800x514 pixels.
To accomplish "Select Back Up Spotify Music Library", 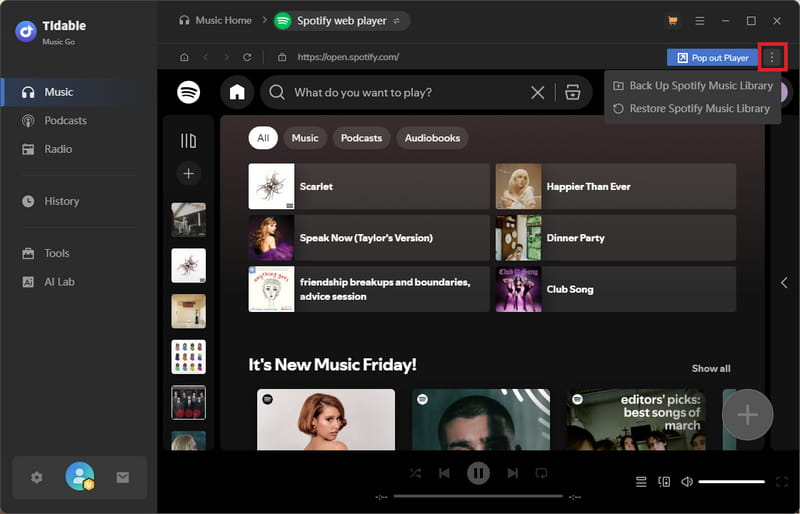I will coord(693,86).
